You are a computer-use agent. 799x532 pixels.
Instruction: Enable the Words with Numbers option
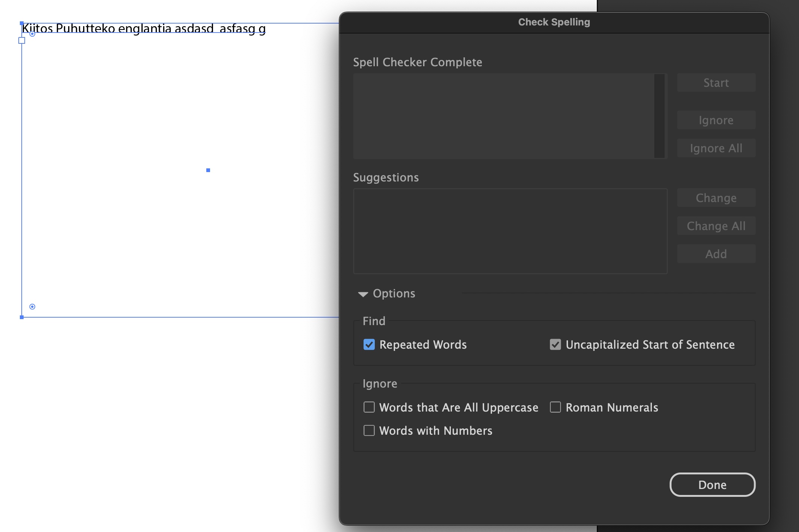click(369, 430)
